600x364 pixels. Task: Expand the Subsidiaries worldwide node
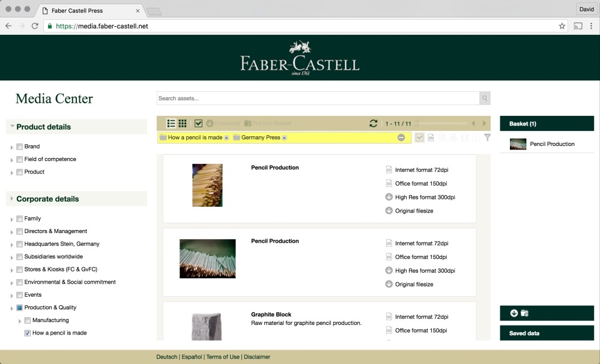(x=12, y=258)
